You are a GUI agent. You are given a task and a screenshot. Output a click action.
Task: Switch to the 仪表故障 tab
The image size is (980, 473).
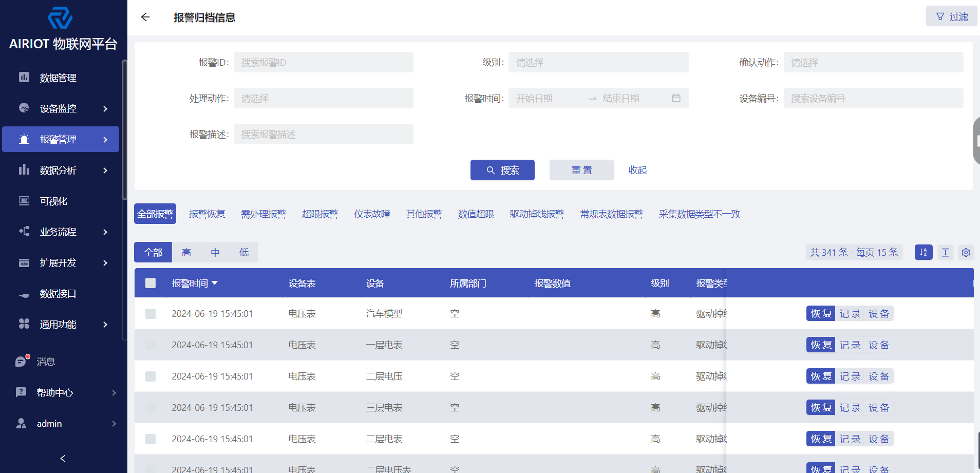[x=372, y=214]
